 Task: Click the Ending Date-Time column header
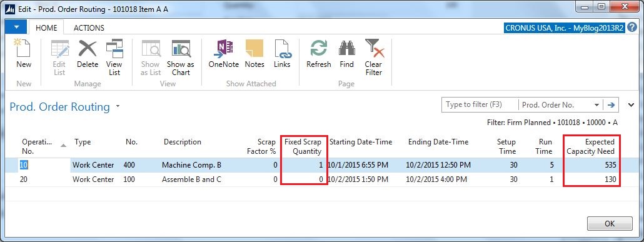click(x=438, y=142)
